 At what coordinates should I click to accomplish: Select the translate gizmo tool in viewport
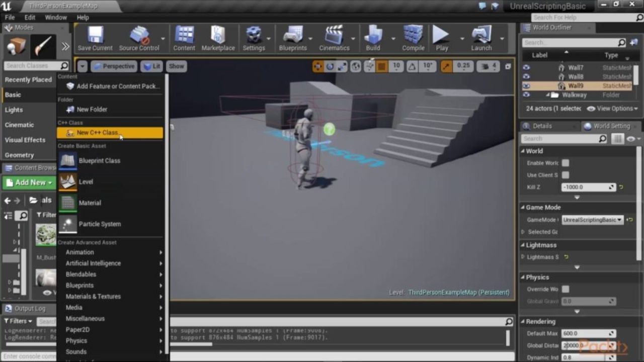coord(318,66)
